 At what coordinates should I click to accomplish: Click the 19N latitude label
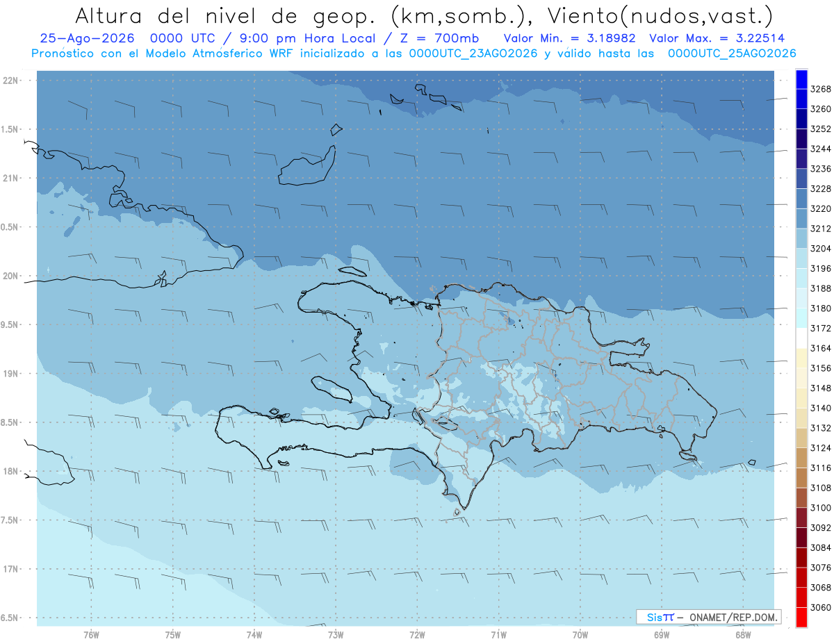10,374
